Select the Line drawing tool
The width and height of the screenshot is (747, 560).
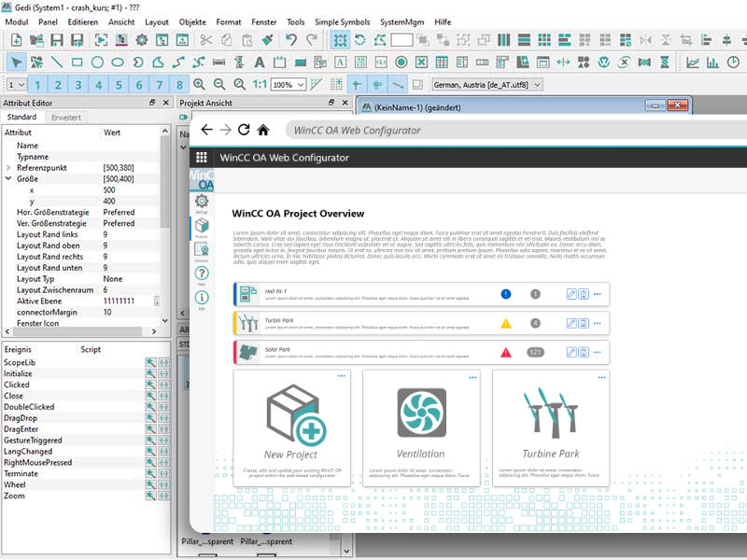[57, 62]
